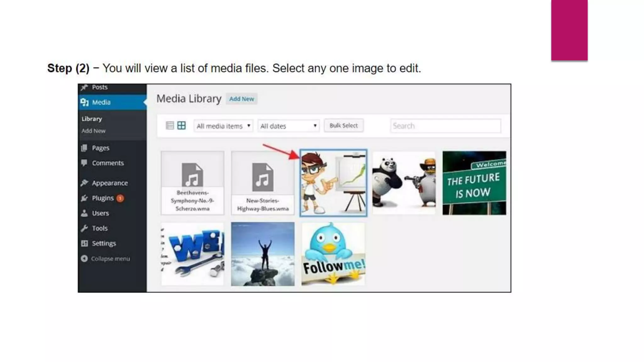Click the Tools wrench icon

pos(84,228)
